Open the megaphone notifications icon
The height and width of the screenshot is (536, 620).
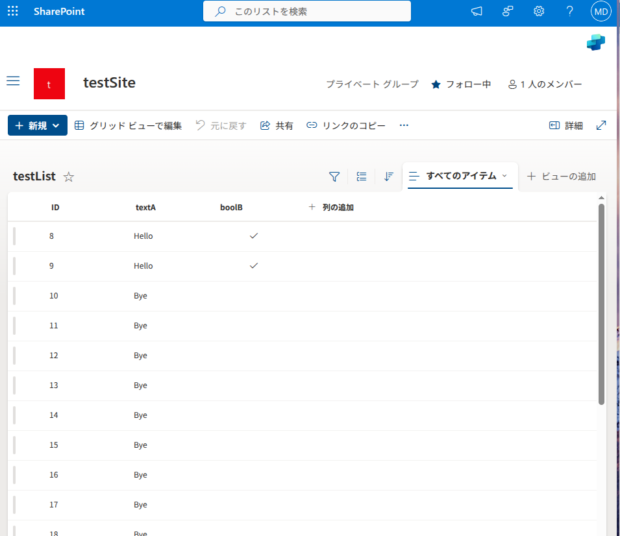click(477, 11)
